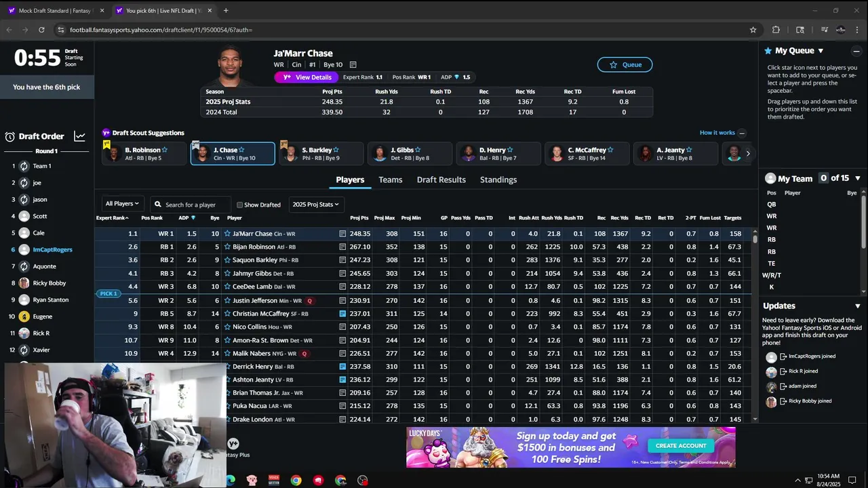Select Puka Nacua row in player list

pos(423,407)
